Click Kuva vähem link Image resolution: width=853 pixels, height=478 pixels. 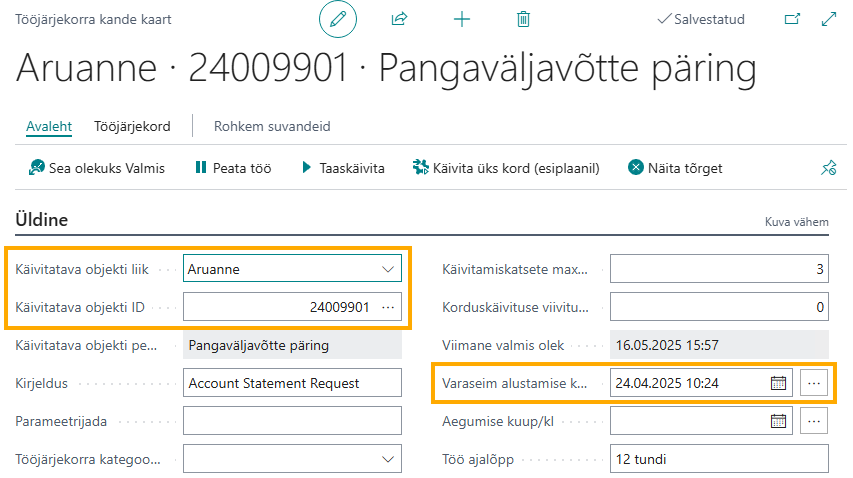pos(796,222)
